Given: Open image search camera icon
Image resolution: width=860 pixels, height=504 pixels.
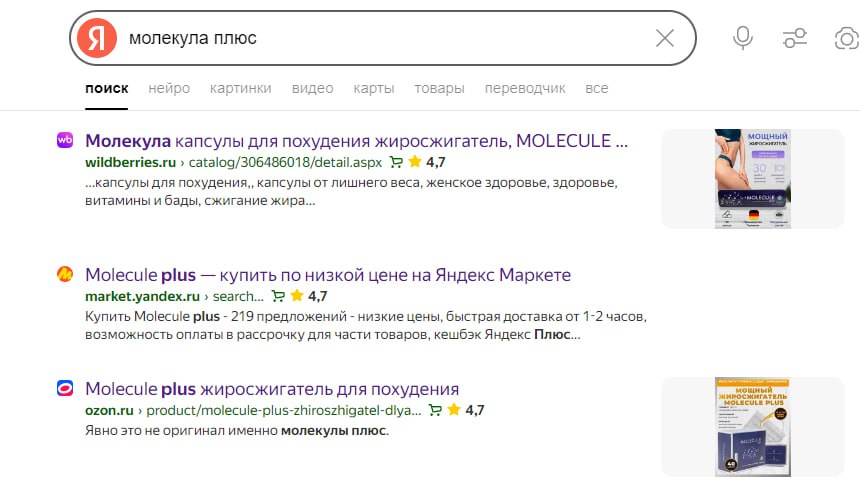Looking at the screenshot, I should [846, 39].
